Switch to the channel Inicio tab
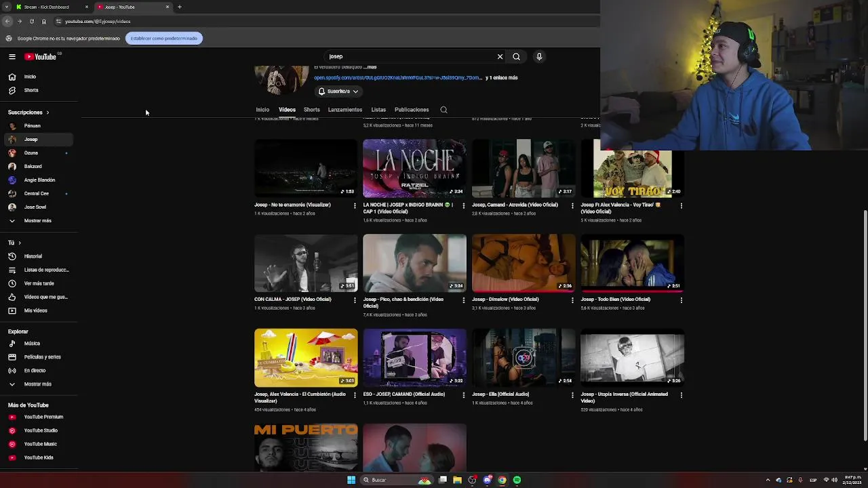Viewport: 868px width, 488px height. (x=262, y=110)
